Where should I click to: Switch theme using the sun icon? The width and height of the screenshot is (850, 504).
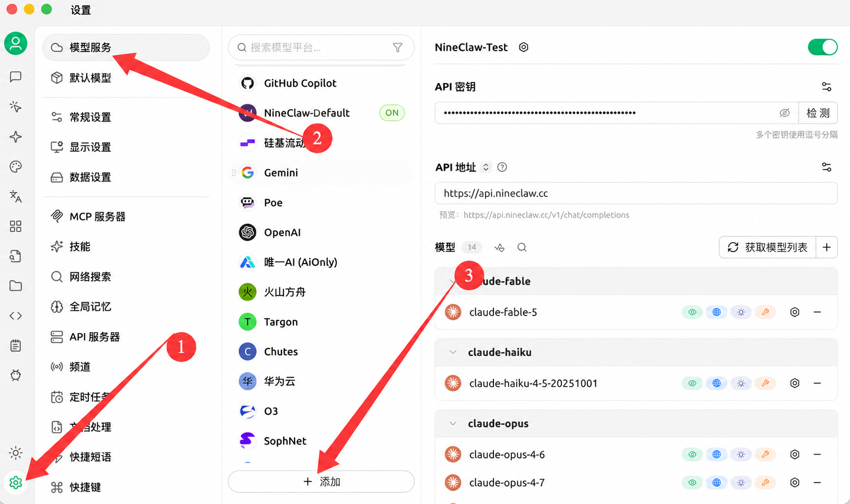coord(16,453)
